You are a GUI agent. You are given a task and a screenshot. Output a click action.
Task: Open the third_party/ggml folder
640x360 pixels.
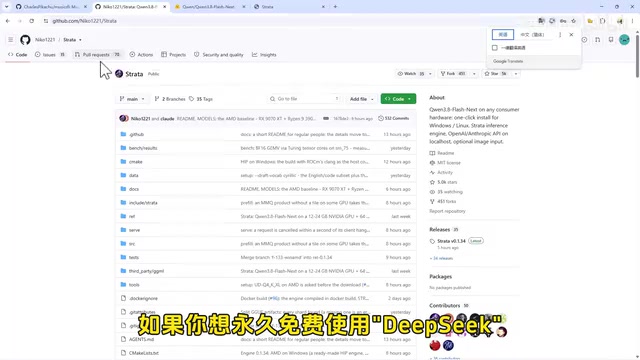[146, 271]
